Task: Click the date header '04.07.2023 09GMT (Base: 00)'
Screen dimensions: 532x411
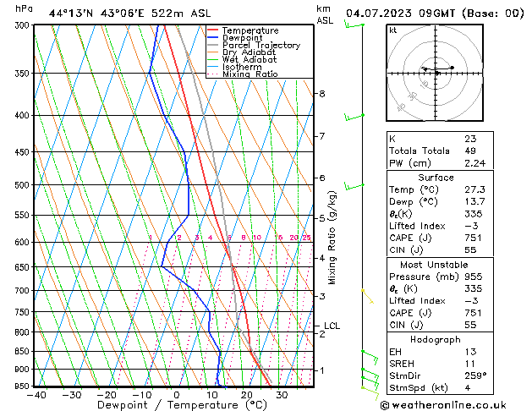Action: click(435, 14)
